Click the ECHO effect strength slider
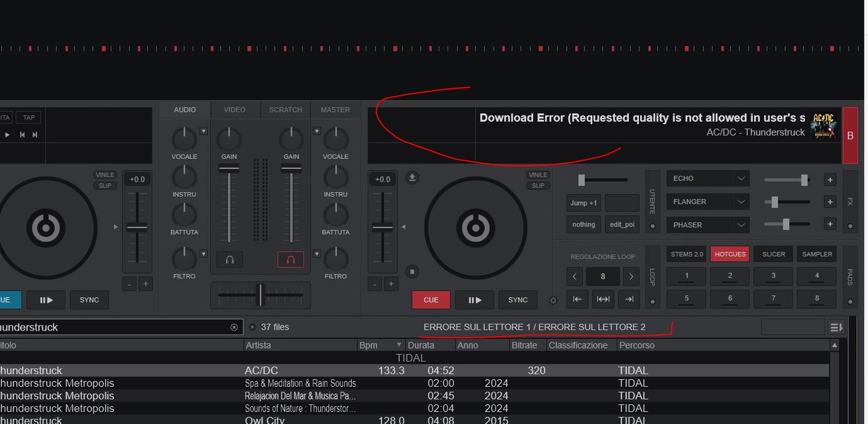Viewport: 868px width, 424px height. 786,180
